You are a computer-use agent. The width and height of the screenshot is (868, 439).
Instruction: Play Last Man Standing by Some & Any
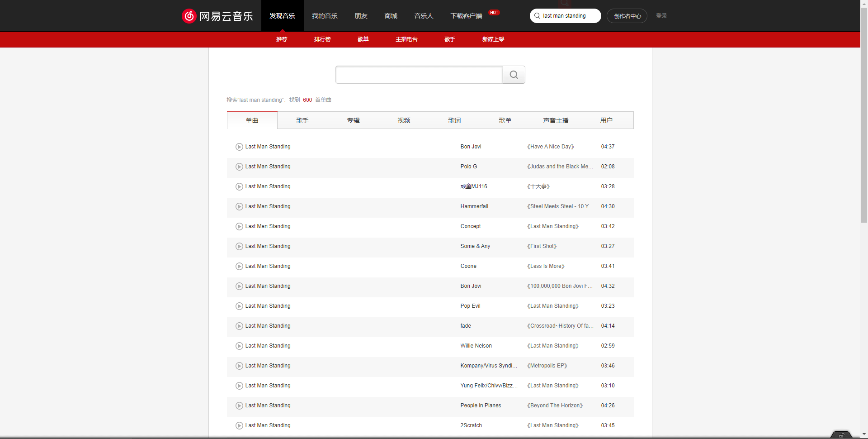[239, 246]
